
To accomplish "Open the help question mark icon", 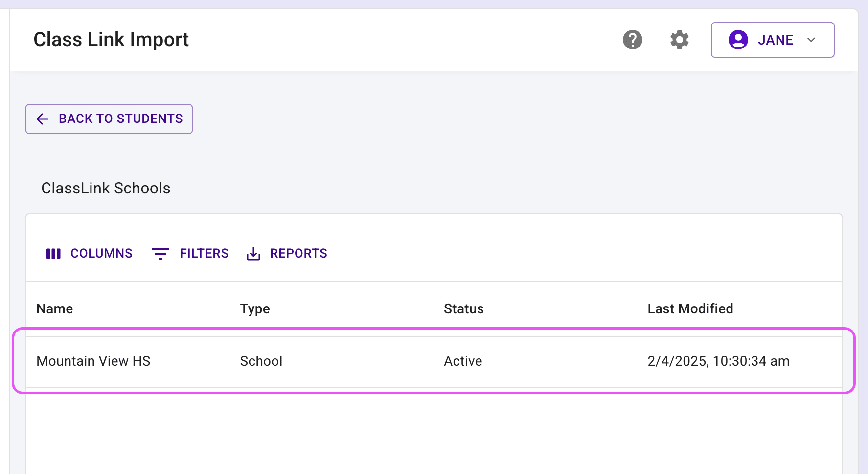I will 632,40.
